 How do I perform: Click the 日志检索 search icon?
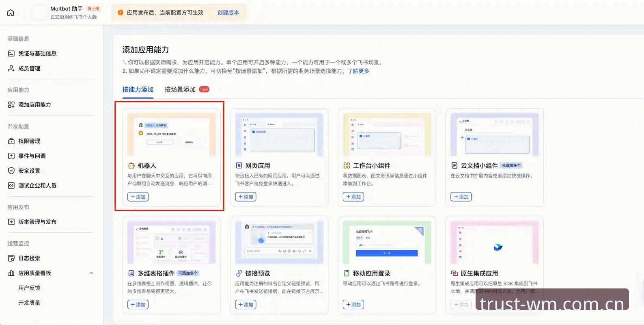click(x=11, y=258)
